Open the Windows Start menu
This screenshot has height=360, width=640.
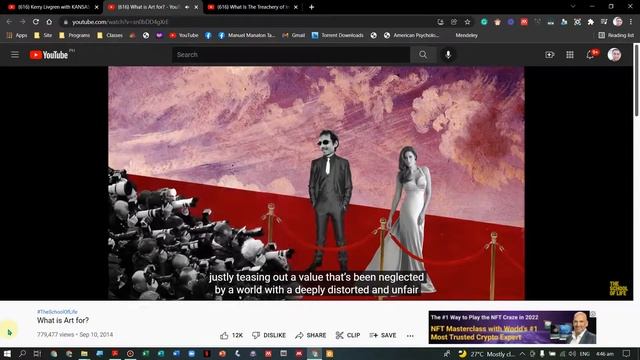tap(7, 354)
